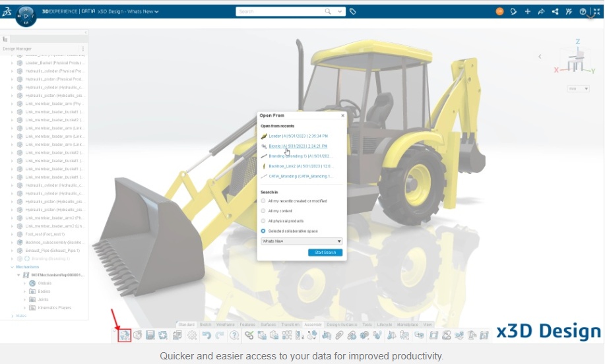Screen dimensions: 605x364
Task: Click the tag icon beside the search box
Action: point(353,12)
